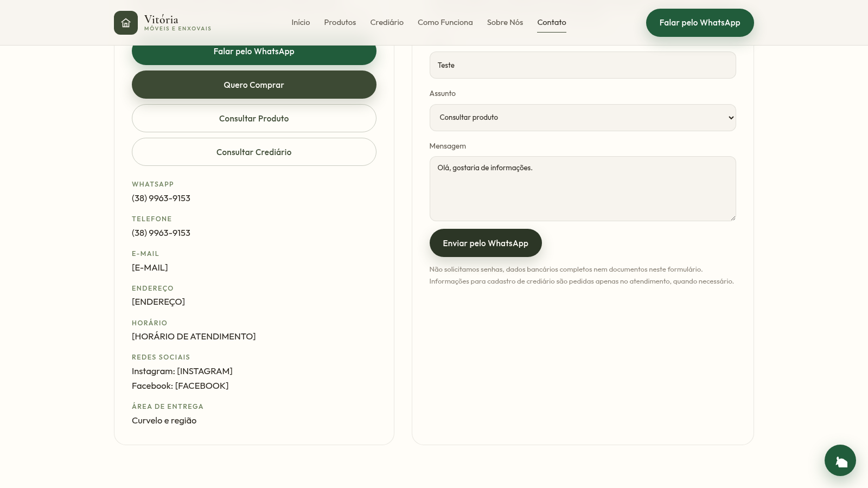Open the floating chat bubble icon

tap(840, 460)
